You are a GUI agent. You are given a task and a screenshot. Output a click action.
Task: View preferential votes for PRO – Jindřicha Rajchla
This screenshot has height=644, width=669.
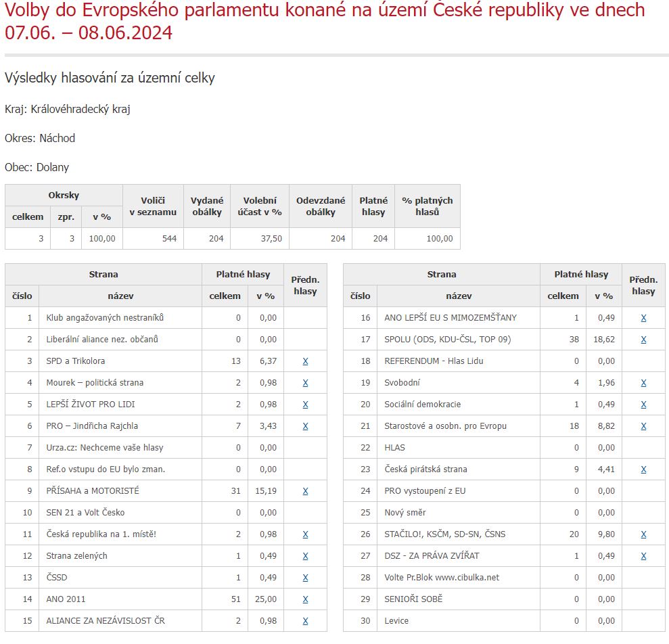pyautogui.click(x=305, y=426)
